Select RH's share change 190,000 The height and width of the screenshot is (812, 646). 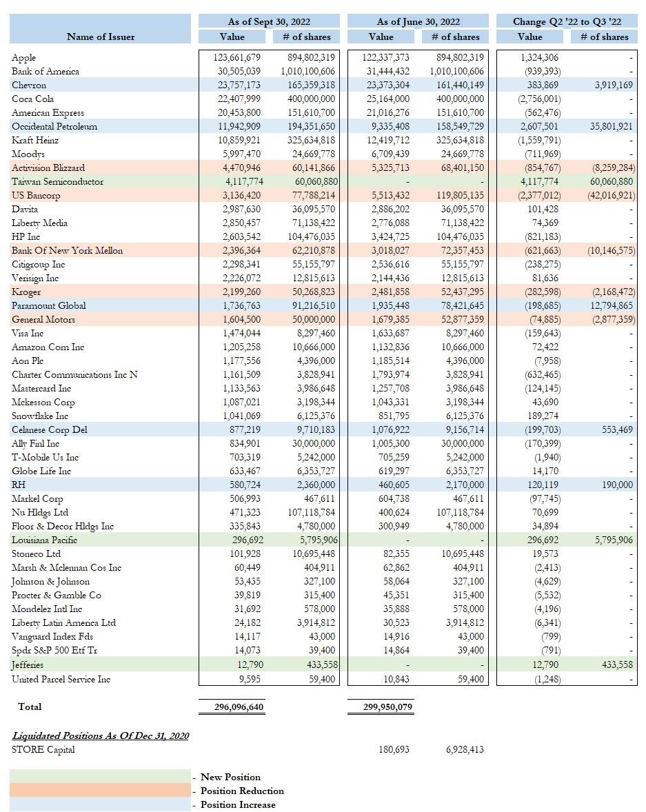click(618, 485)
